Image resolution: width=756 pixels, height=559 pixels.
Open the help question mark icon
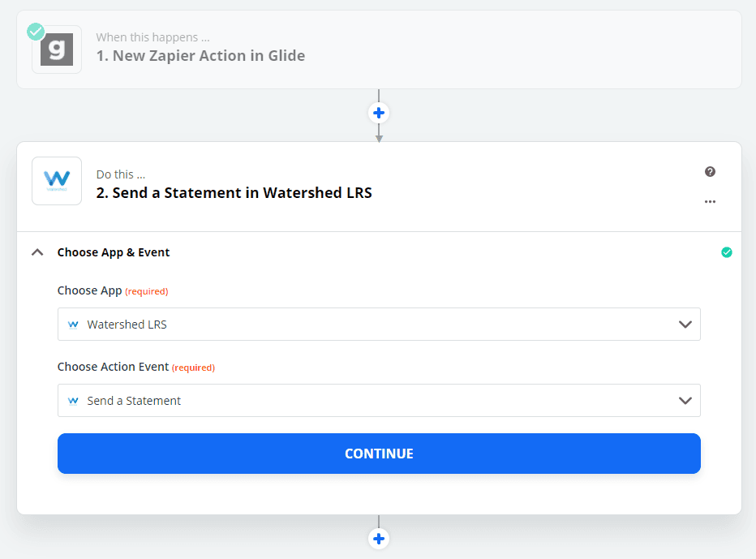[710, 172]
